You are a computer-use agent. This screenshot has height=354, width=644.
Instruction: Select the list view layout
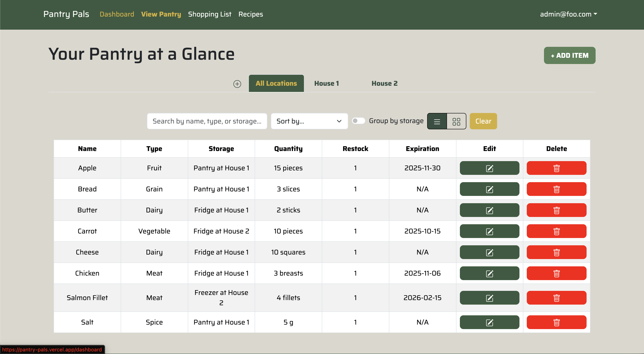tap(437, 121)
